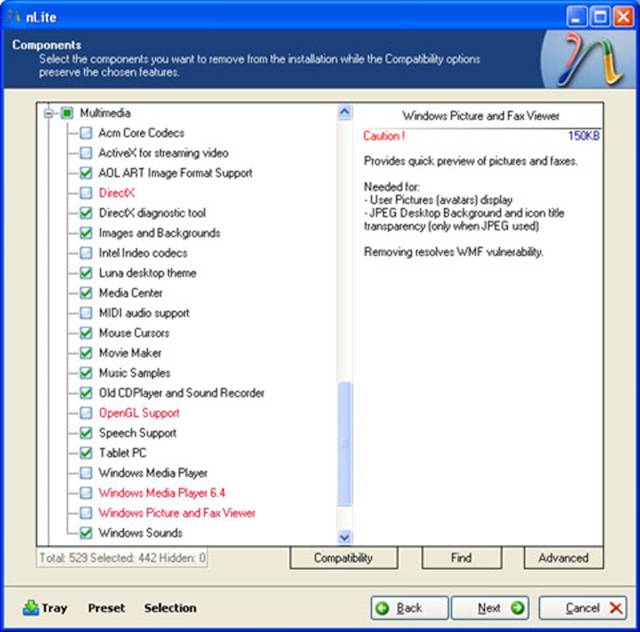Collapse the Multimedia tree node
Screen dimensions: 640x632
pos(48,113)
